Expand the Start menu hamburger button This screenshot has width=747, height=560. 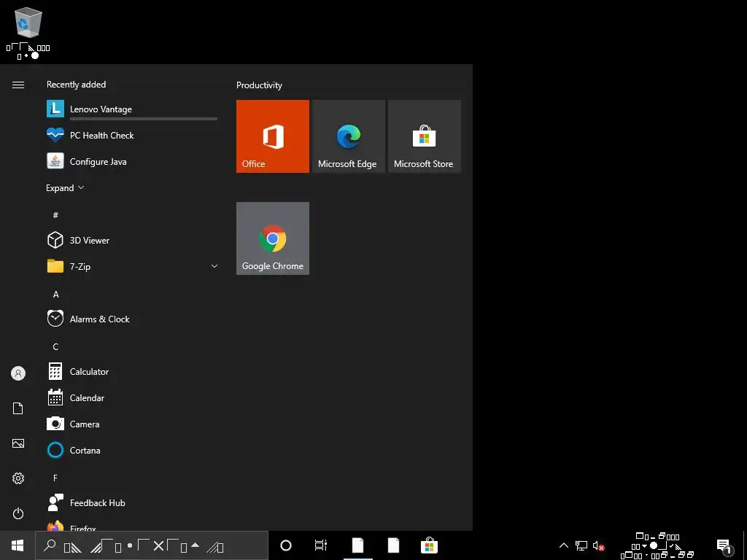coord(18,85)
